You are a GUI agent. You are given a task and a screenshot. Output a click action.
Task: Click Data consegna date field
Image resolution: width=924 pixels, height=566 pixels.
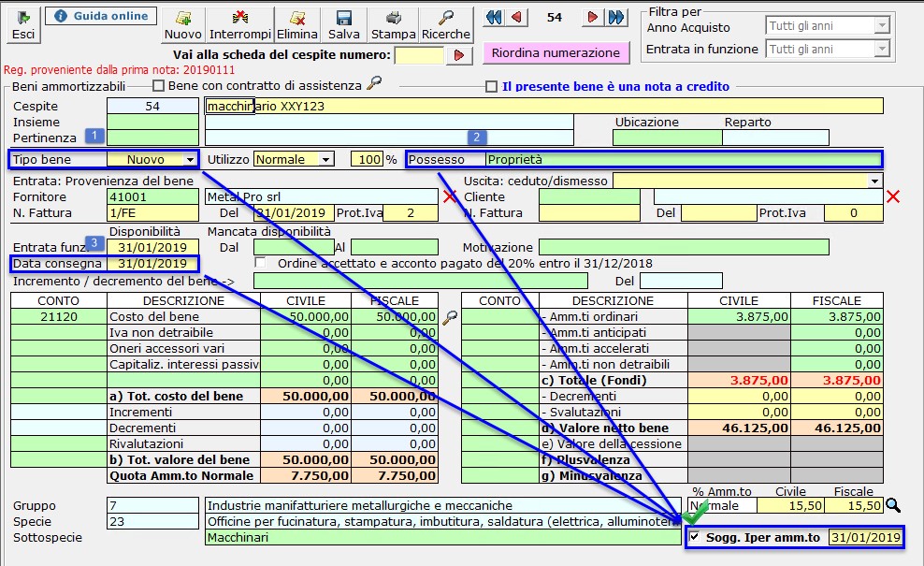(153, 264)
